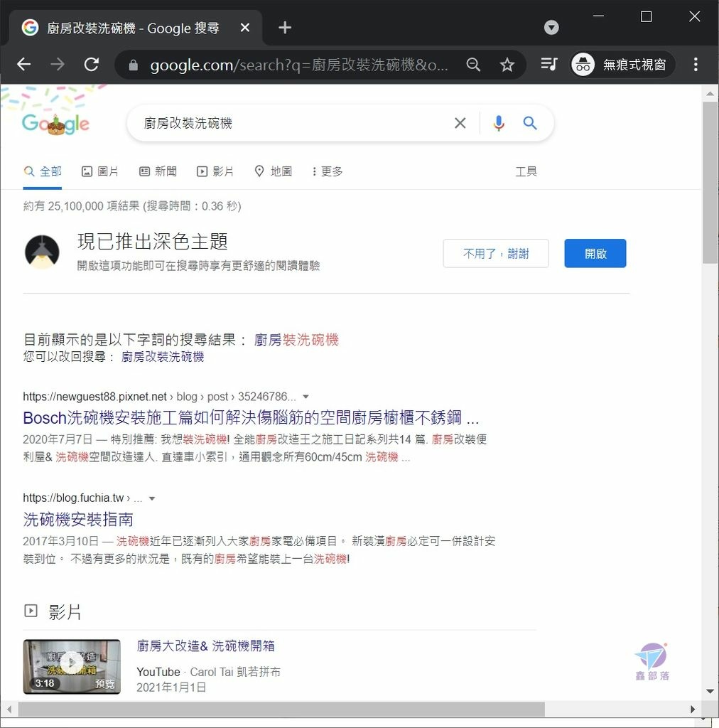Select the 全部 results tab
Screen dimensions: 719x728
point(42,171)
